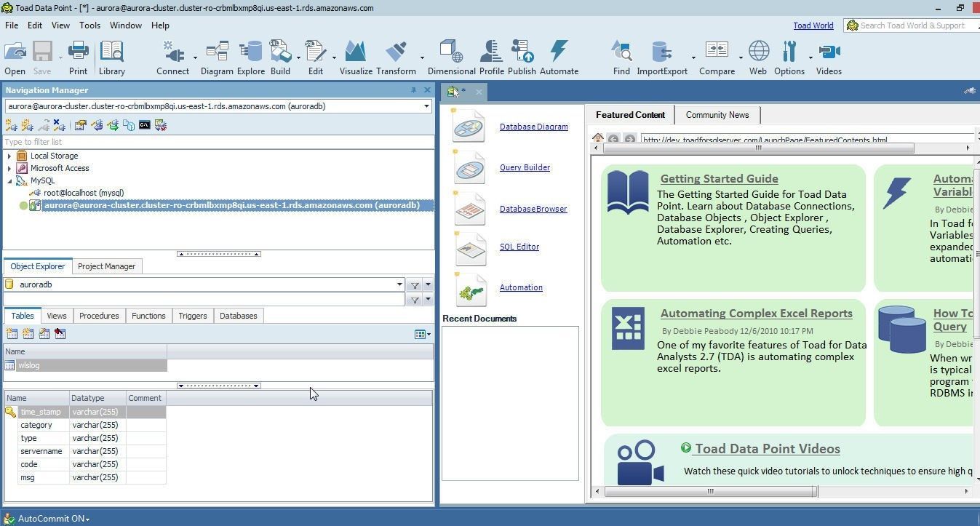Open the Options tool
The width and height of the screenshot is (980, 526).
[789, 58]
